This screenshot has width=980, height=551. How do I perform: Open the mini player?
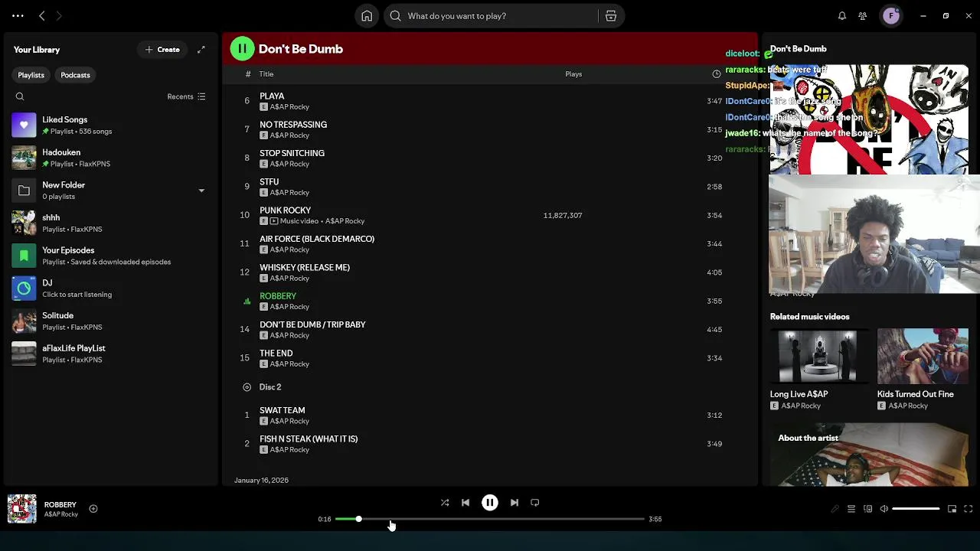click(952, 509)
